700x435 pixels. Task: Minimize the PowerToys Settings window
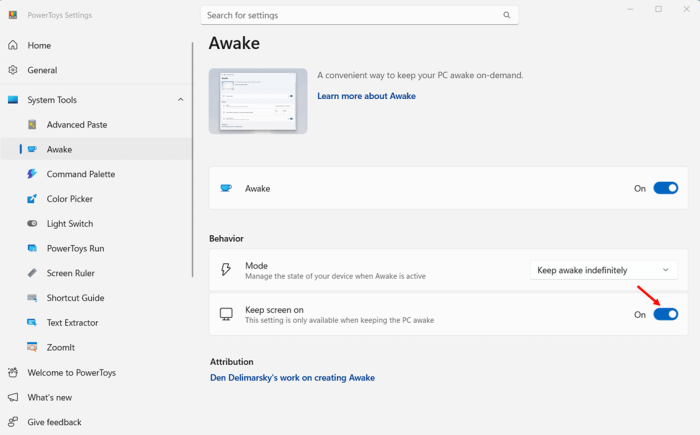(x=630, y=9)
